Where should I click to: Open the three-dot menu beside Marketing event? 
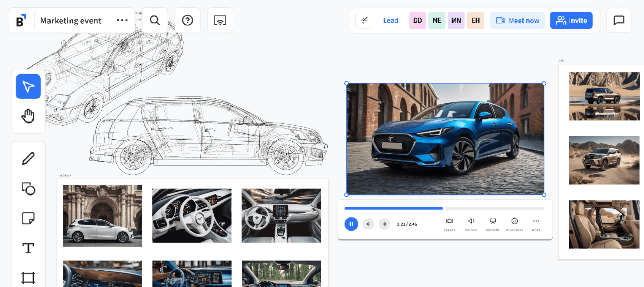tap(122, 20)
